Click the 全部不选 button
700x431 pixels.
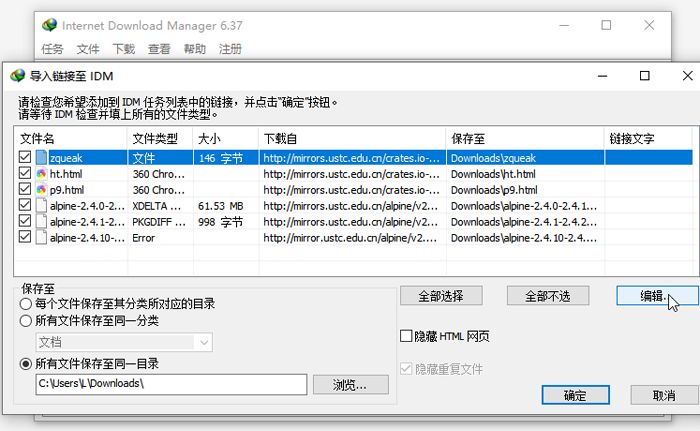[x=548, y=296]
